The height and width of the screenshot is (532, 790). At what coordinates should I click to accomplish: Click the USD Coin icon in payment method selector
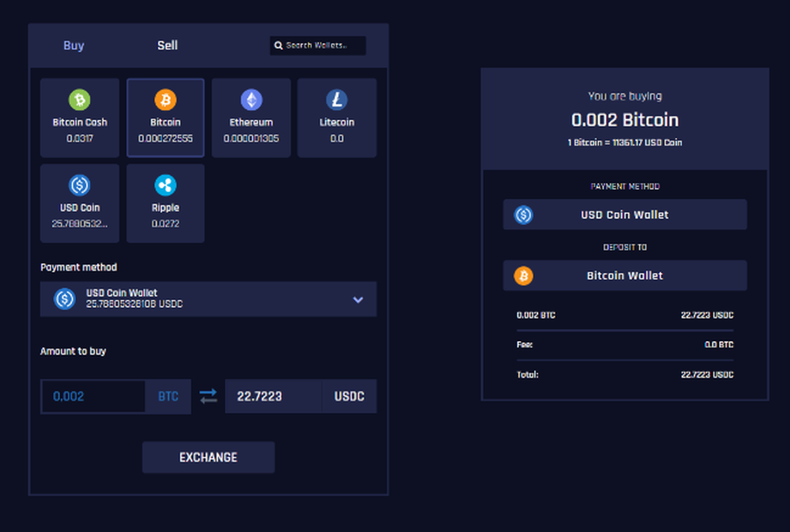tap(65, 299)
